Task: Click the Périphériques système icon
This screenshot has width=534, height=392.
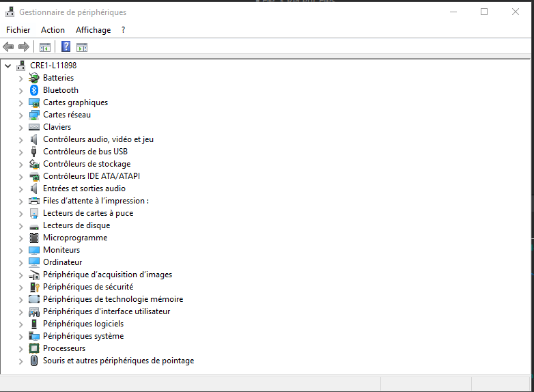Action: click(34, 336)
